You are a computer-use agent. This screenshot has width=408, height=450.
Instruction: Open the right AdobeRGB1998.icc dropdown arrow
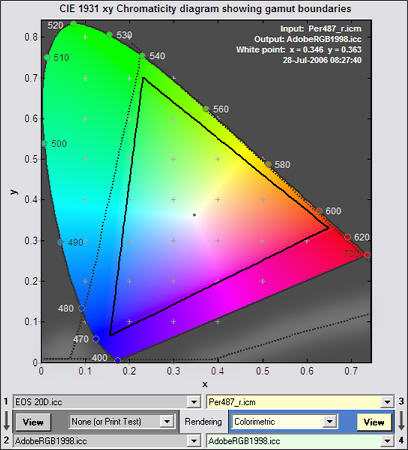point(387,441)
